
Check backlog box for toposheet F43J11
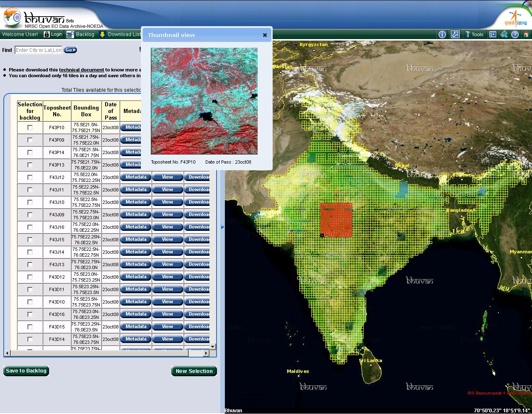[x=30, y=190]
